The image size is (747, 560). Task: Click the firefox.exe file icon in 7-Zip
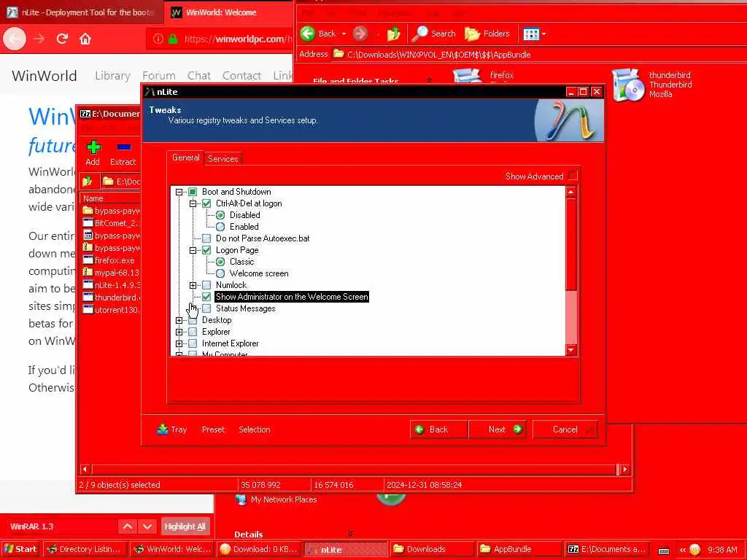(88, 260)
